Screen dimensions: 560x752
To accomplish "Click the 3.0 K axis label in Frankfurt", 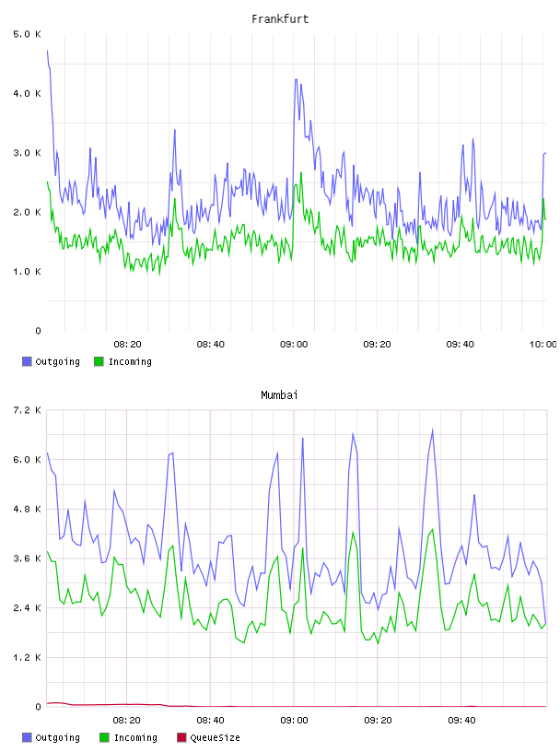I will click(x=28, y=153).
